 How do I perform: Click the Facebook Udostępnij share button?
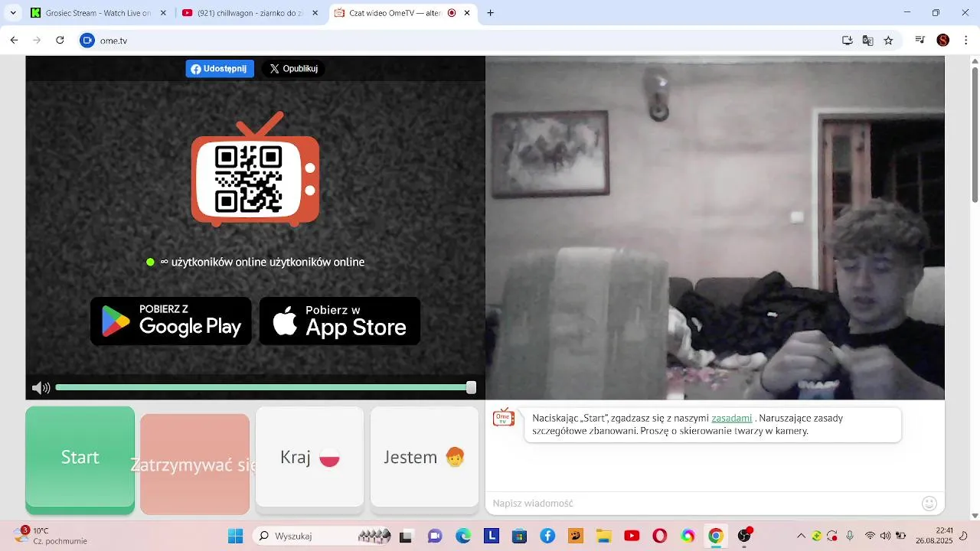click(220, 69)
